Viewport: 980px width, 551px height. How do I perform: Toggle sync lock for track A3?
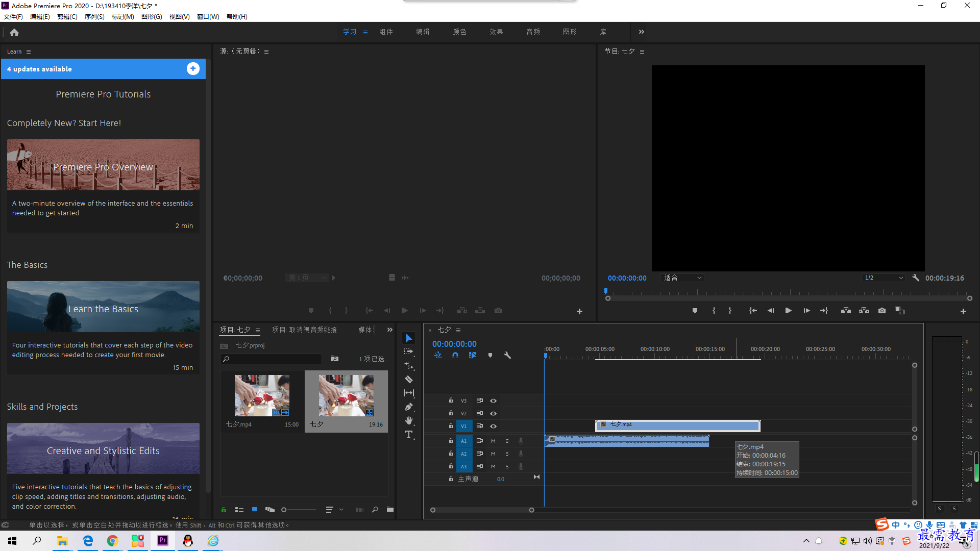point(479,466)
